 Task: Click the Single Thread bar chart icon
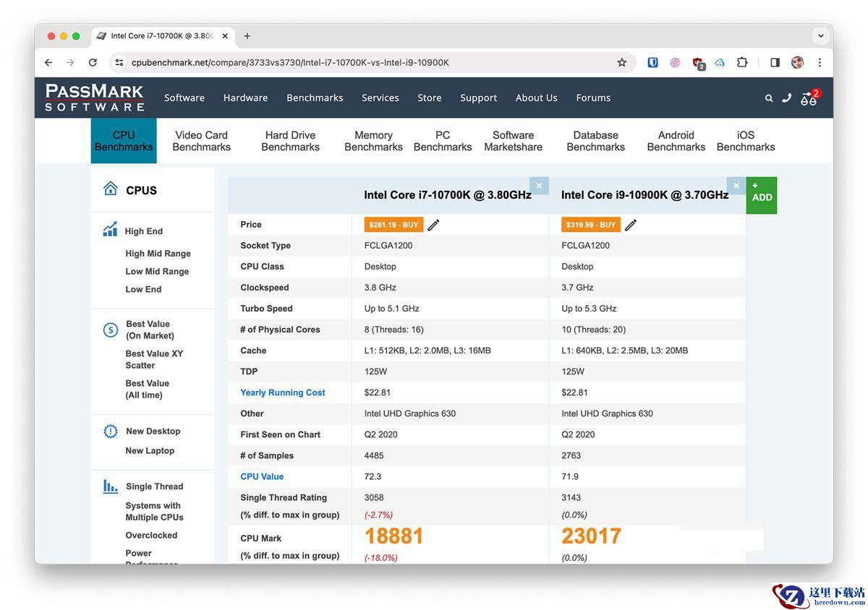[110, 486]
